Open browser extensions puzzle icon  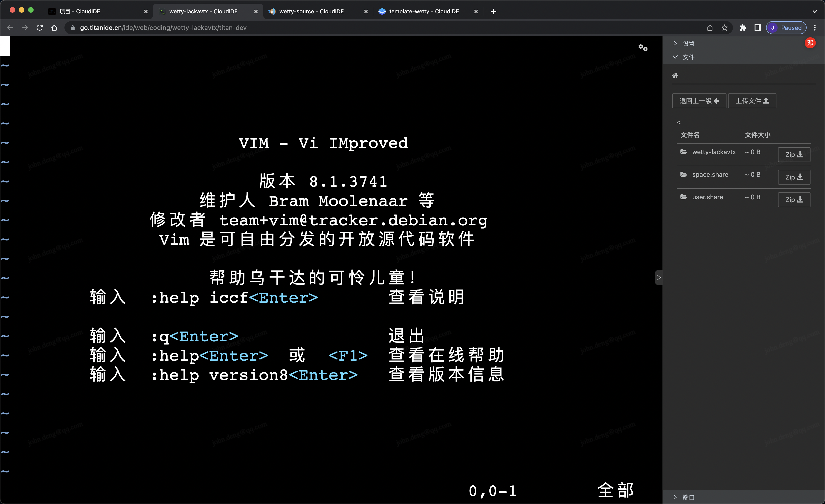(x=743, y=28)
